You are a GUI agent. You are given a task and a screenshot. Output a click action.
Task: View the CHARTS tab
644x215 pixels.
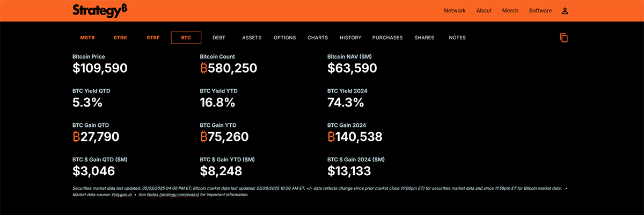[318, 38]
